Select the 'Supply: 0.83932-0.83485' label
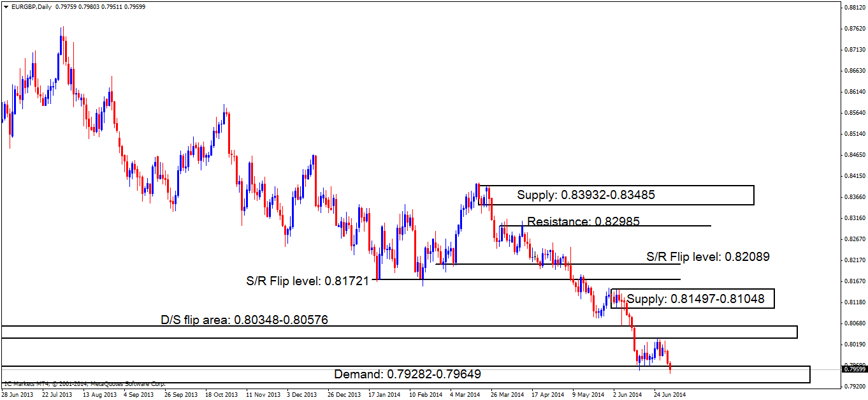 coord(586,195)
